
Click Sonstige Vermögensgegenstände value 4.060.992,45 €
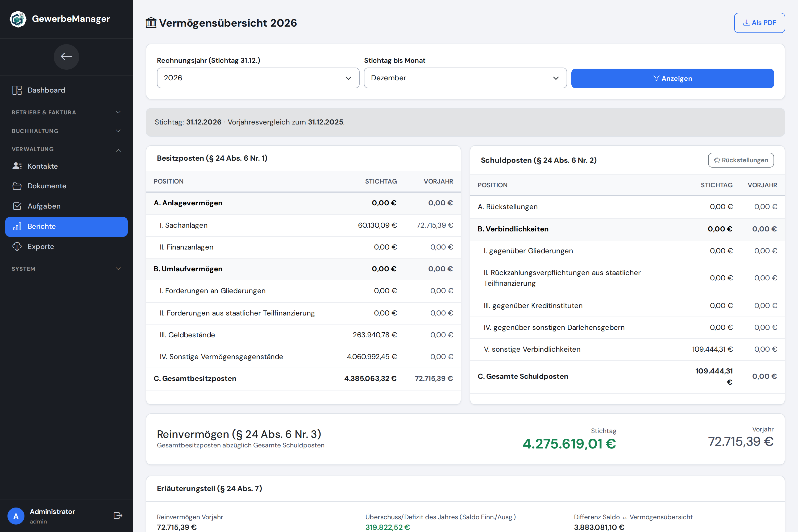click(x=372, y=357)
